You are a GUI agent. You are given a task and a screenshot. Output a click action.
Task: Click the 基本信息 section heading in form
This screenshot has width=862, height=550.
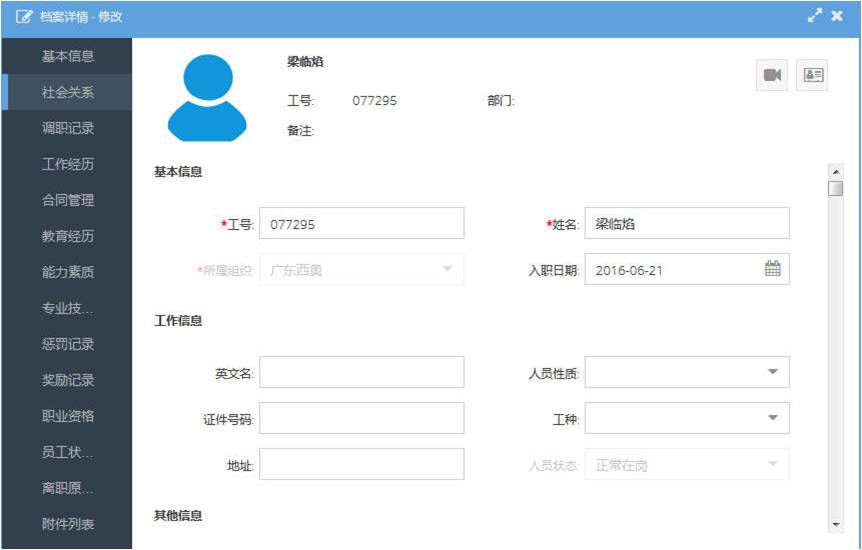178,172
